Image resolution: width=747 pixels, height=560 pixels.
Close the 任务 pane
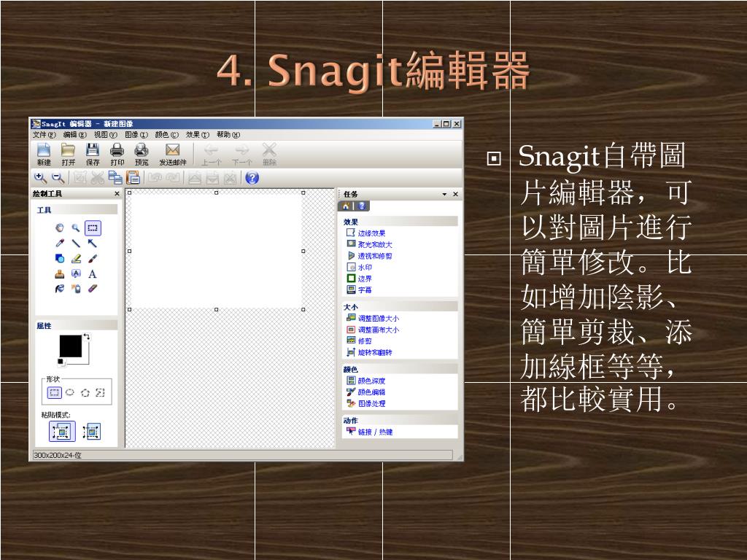coord(455,194)
